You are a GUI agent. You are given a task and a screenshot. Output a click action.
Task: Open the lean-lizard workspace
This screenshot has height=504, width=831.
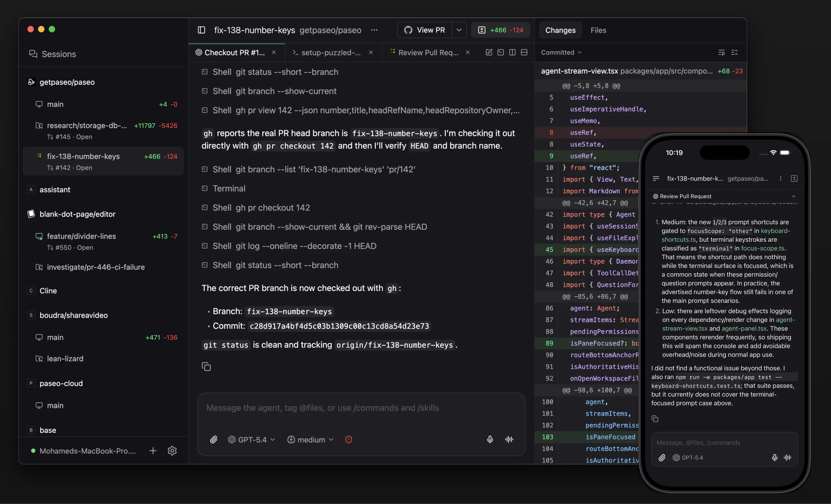pyautogui.click(x=103, y=358)
